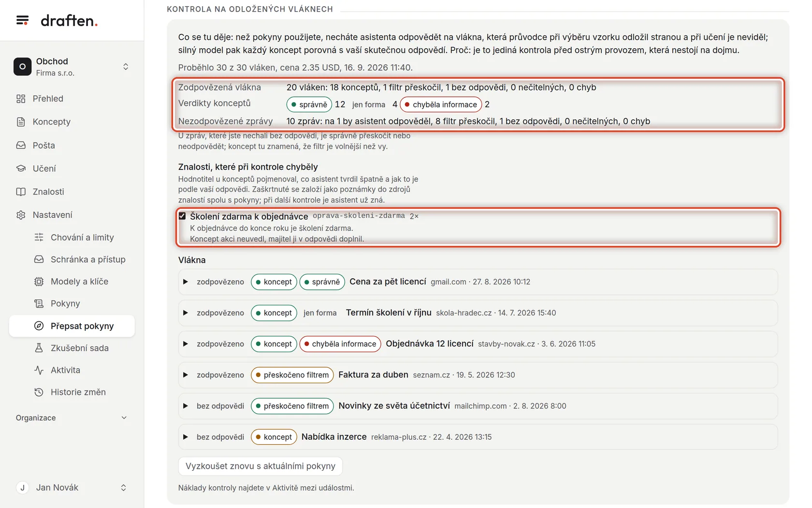Open Modely a klíče menu item

point(79,282)
